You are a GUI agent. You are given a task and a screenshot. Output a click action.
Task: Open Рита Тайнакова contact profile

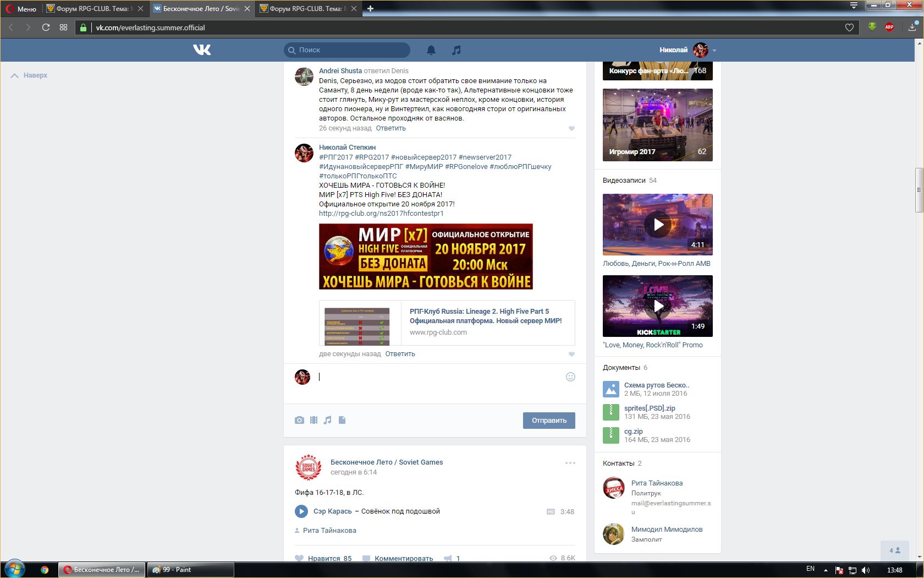click(x=657, y=483)
